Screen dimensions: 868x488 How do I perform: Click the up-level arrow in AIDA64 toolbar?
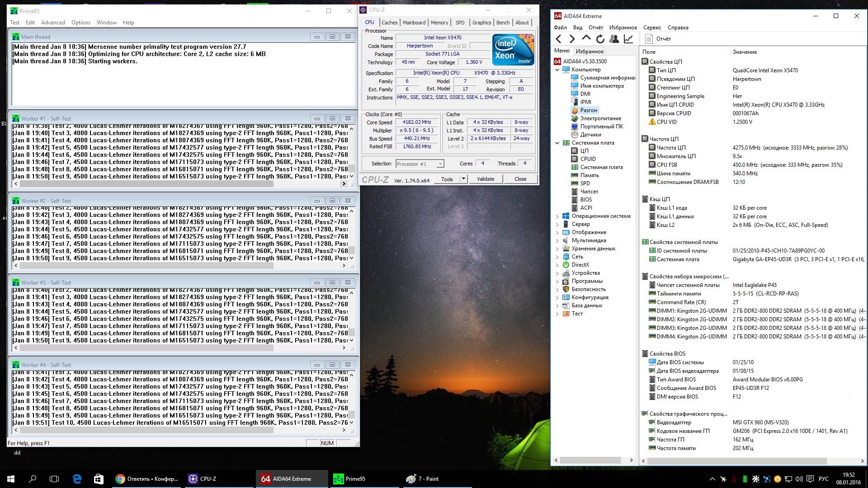(586, 38)
